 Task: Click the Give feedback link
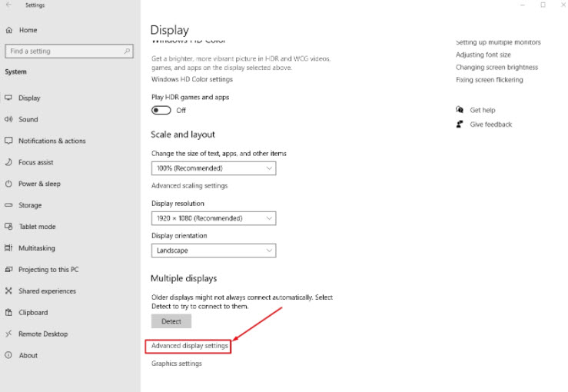click(x=491, y=125)
